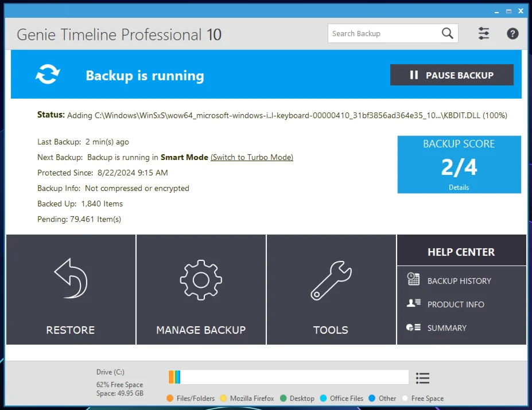The image size is (532, 410).
Task: Type in the Search Backup field
Action: pyautogui.click(x=382, y=33)
